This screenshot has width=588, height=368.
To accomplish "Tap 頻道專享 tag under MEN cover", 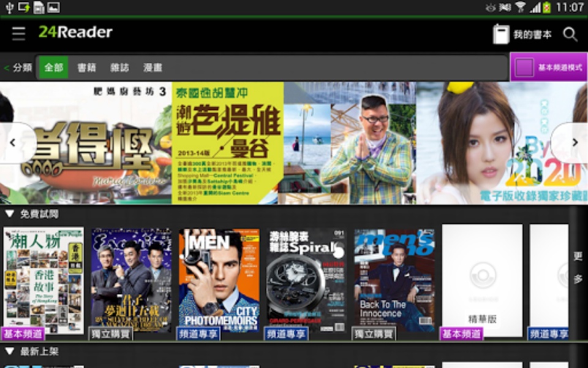I will 198,334.
